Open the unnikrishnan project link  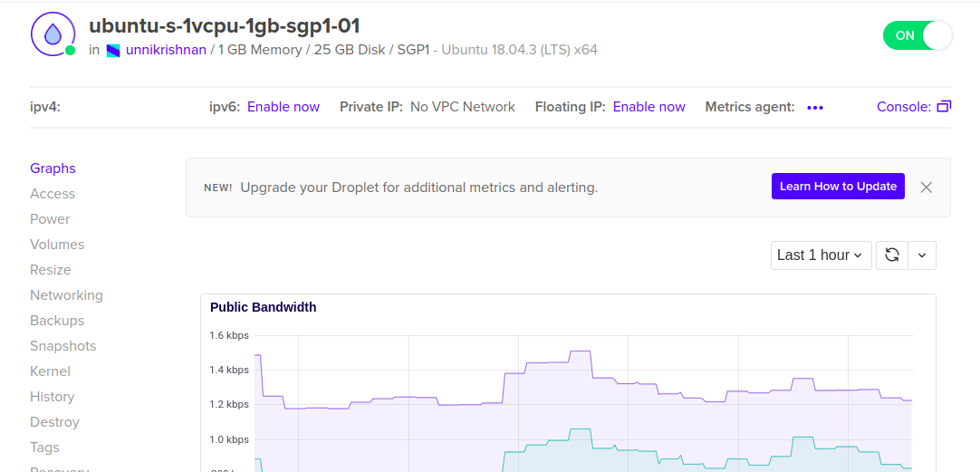pyautogui.click(x=166, y=50)
